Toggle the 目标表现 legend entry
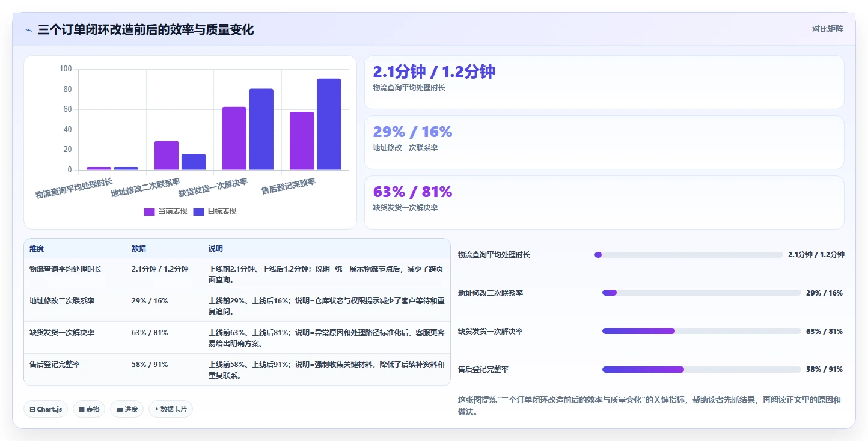868x441 pixels. point(215,211)
